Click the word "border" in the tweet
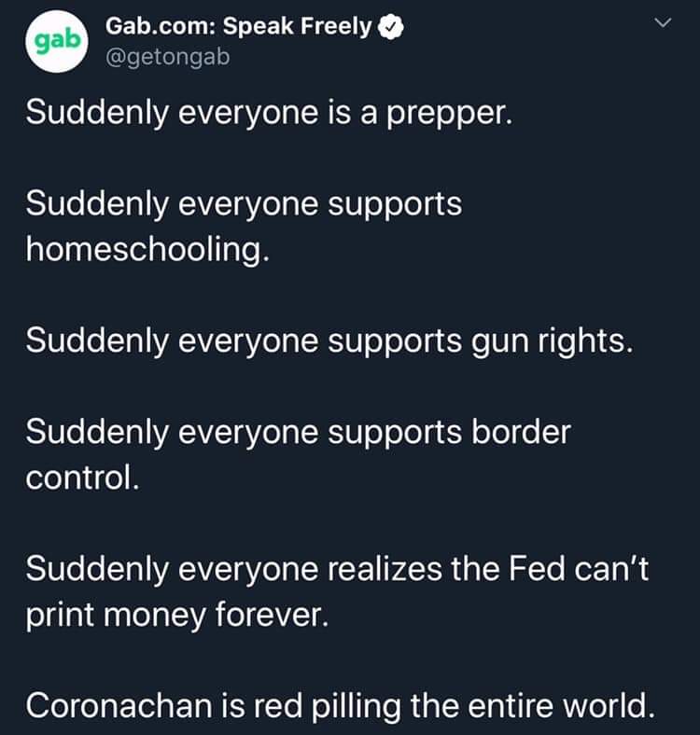Screen dimensions: 700x735 521,431
